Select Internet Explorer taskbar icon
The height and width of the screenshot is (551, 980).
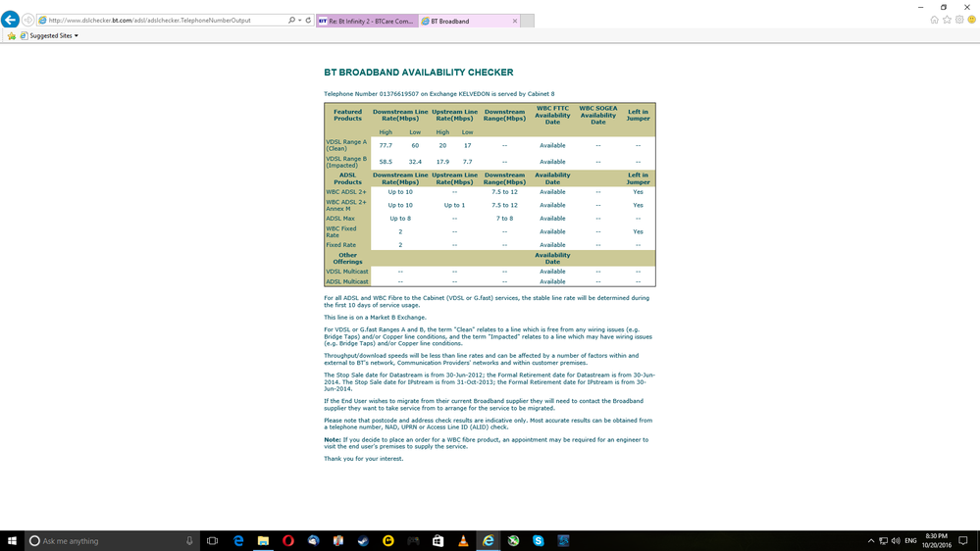pyautogui.click(x=489, y=540)
